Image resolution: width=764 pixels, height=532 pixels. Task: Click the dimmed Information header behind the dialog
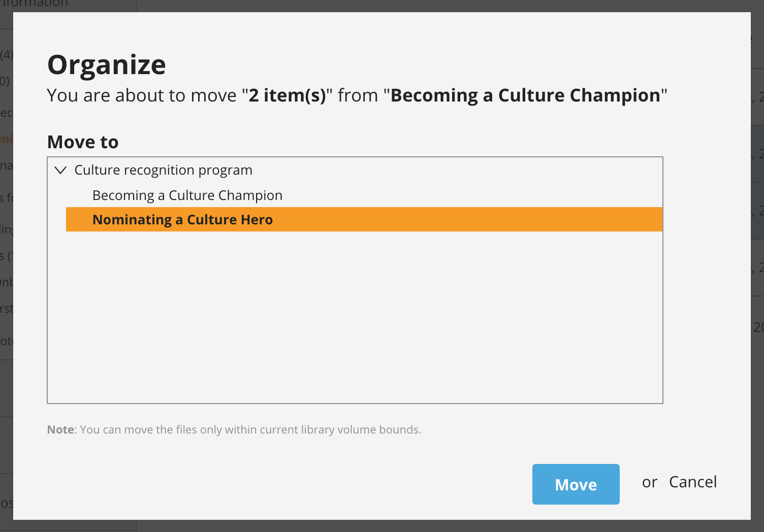click(34, 4)
